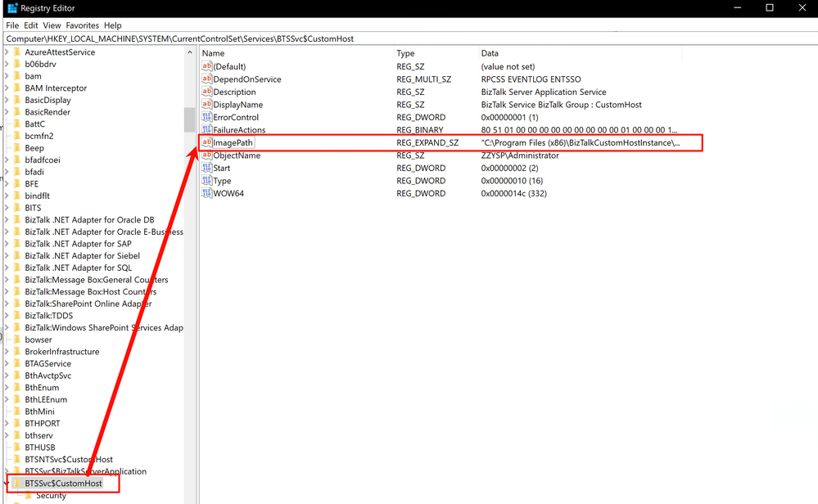
Task: Click the BTHPORT folder icon
Action: point(17,424)
